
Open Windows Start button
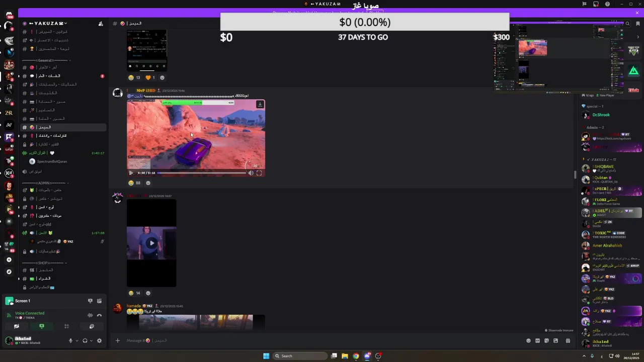tap(266, 356)
